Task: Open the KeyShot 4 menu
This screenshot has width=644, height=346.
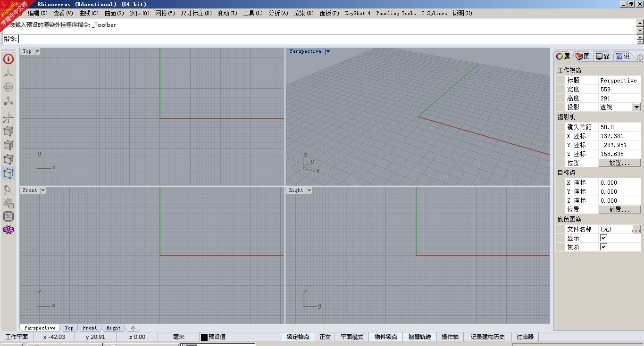Action: (x=358, y=13)
